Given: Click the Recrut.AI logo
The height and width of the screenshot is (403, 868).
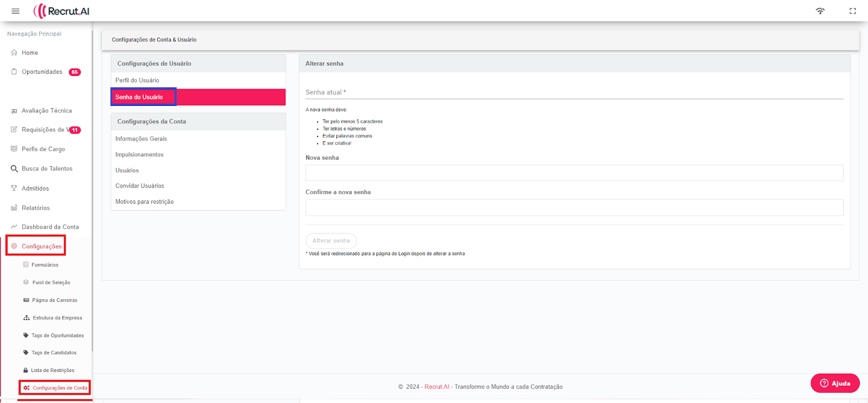Looking at the screenshot, I should [61, 11].
